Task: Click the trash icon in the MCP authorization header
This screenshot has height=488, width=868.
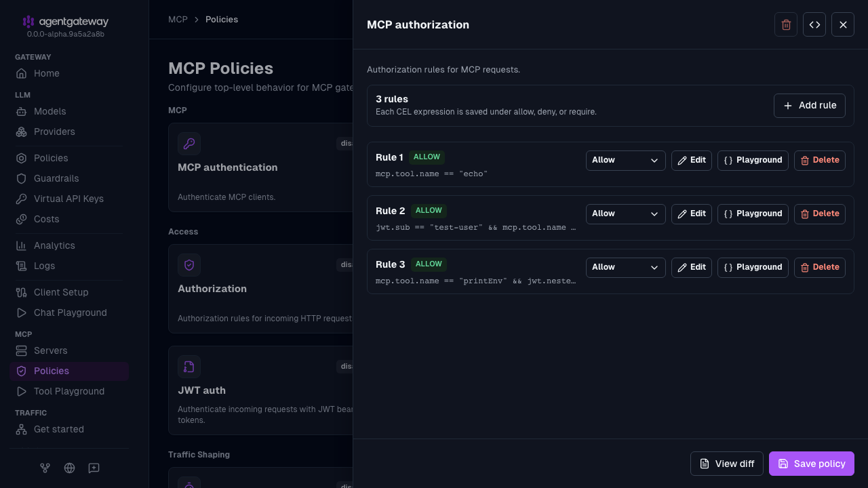Action: click(x=786, y=24)
